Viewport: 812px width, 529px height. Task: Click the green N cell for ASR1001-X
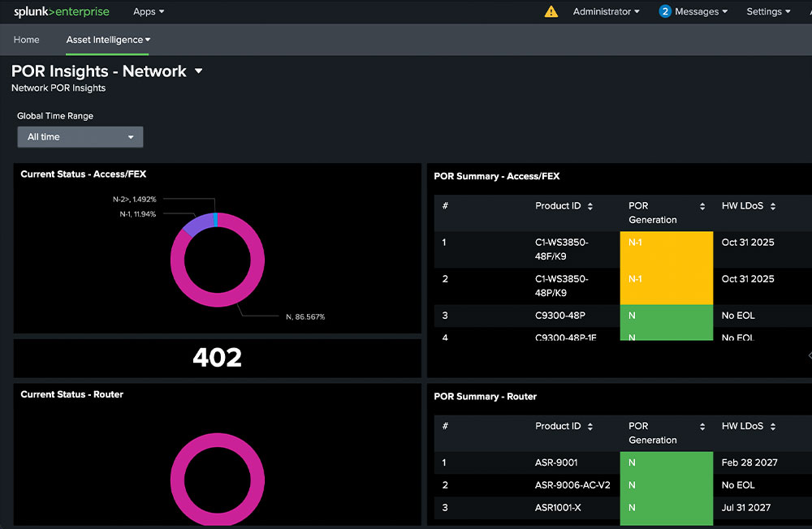click(x=667, y=508)
